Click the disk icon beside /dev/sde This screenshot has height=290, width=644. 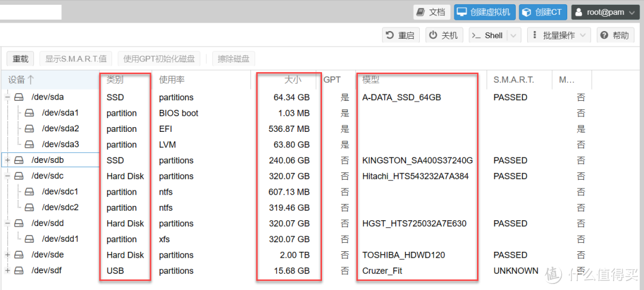(x=20, y=255)
